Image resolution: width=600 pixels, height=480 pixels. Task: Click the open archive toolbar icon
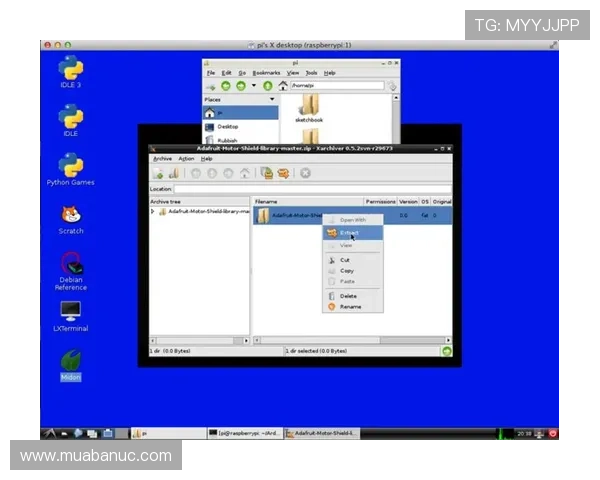(172, 173)
